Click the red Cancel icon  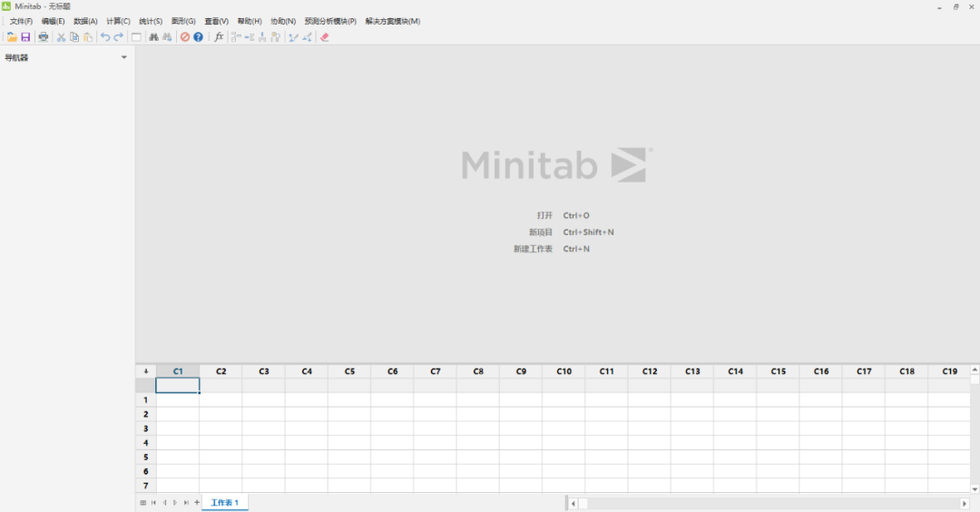tap(185, 37)
